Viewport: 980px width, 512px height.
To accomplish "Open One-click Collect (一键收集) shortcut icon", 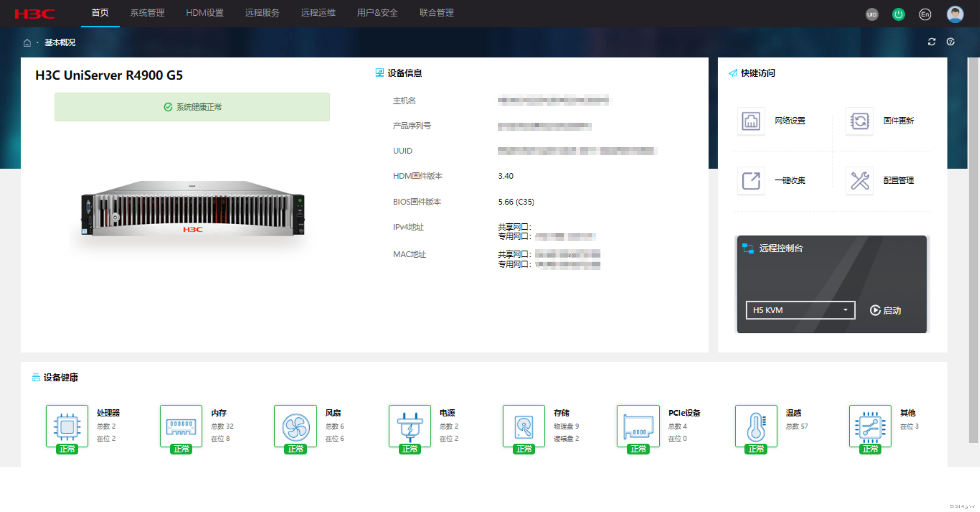I will [751, 181].
